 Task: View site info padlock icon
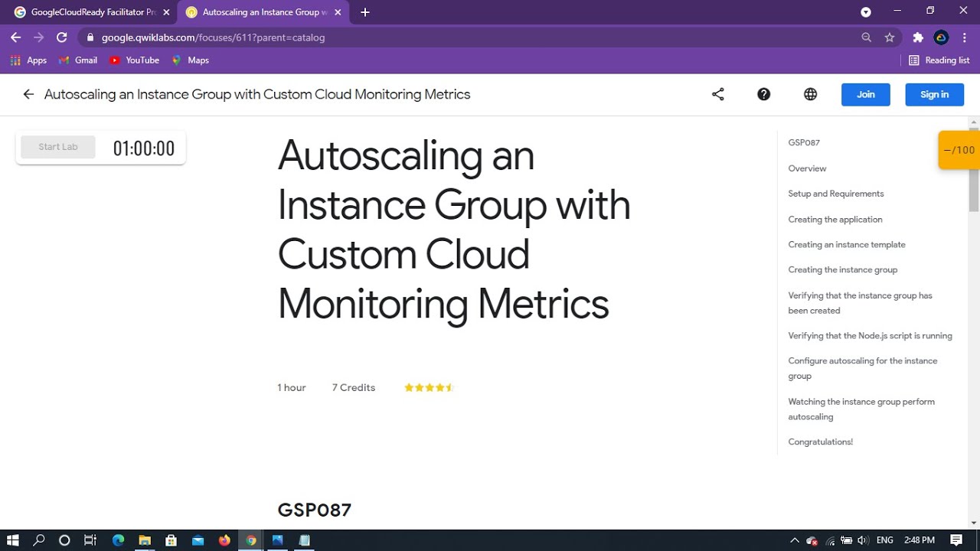coord(90,37)
